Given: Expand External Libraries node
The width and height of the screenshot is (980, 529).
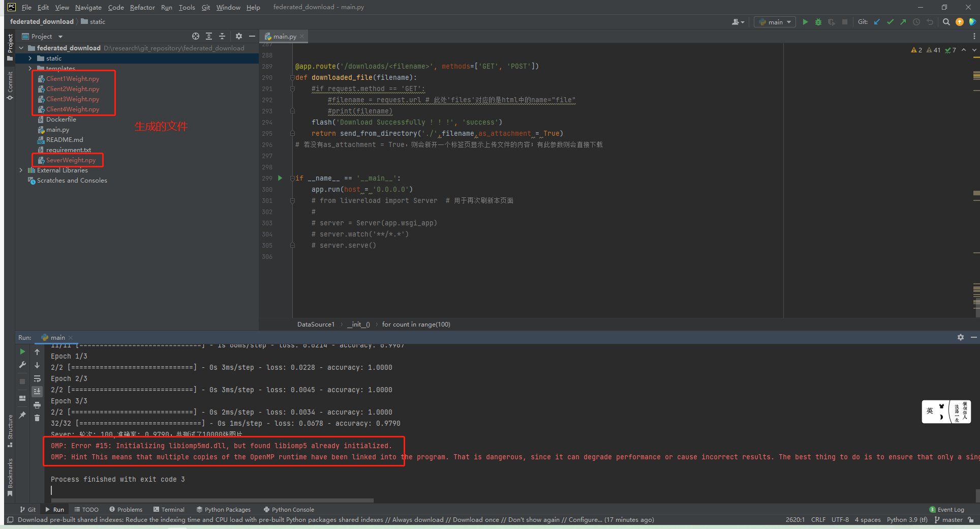Looking at the screenshot, I should click(x=21, y=170).
